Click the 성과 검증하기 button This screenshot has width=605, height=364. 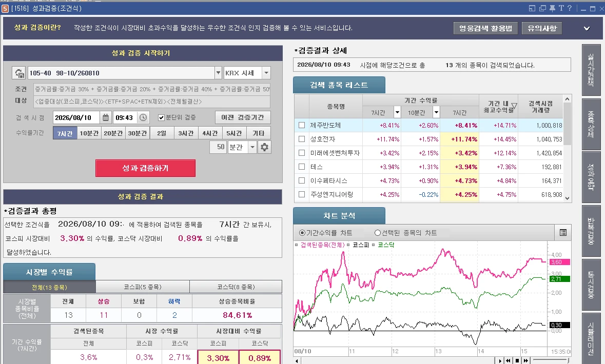tap(145, 168)
